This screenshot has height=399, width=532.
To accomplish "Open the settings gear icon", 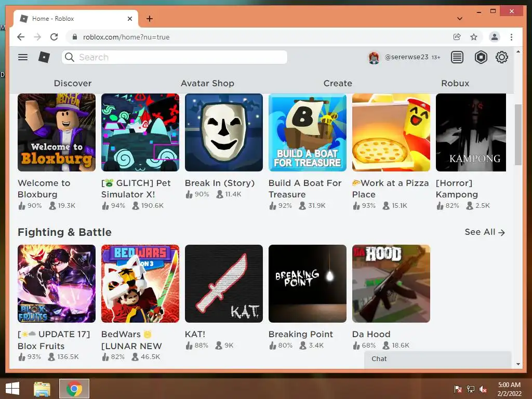I will pos(502,57).
